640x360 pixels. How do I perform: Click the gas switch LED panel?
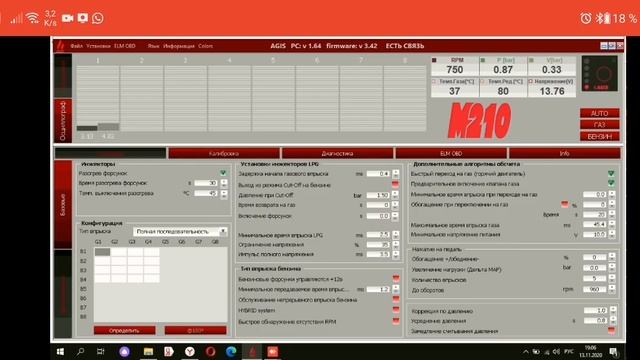click(x=600, y=74)
